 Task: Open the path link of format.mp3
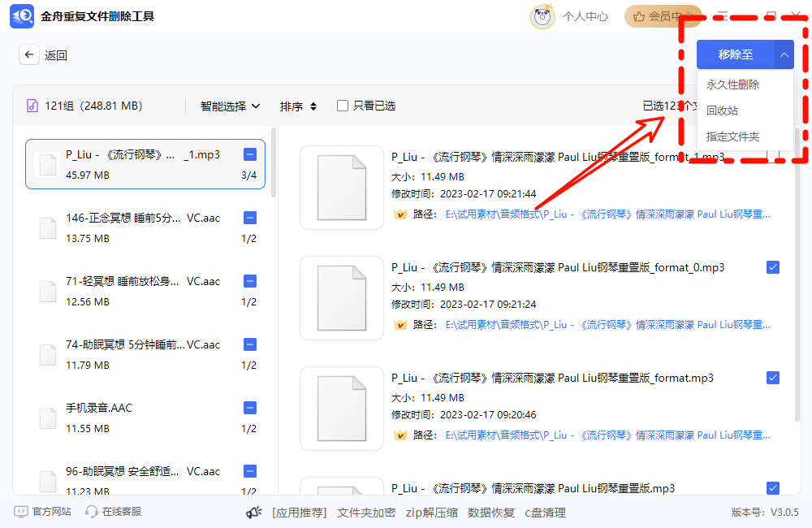(x=607, y=435)
